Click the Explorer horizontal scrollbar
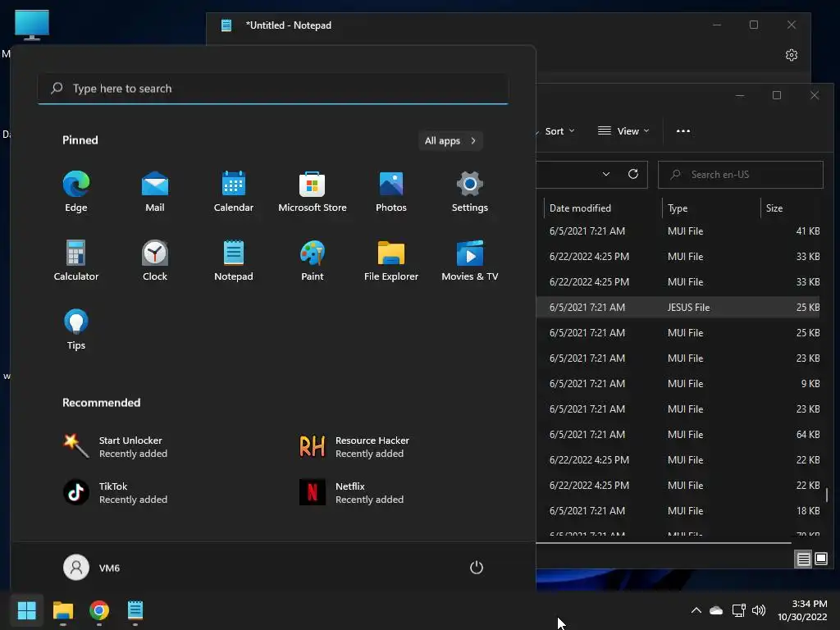Image resolution: width=840 pixels, height=630 pixels. click(x=663, y=543)
